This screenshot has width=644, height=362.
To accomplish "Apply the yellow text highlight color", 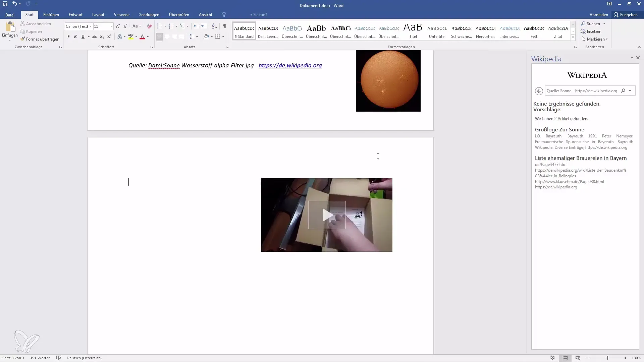I will 131,37.
